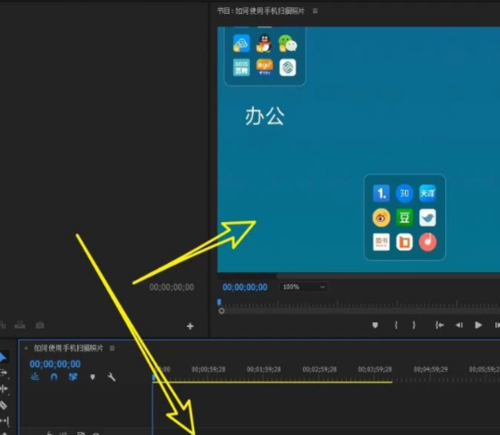Mark Out point in Program monitor
The width and height of the screenshot is (500, 435).
coord(414,325)
